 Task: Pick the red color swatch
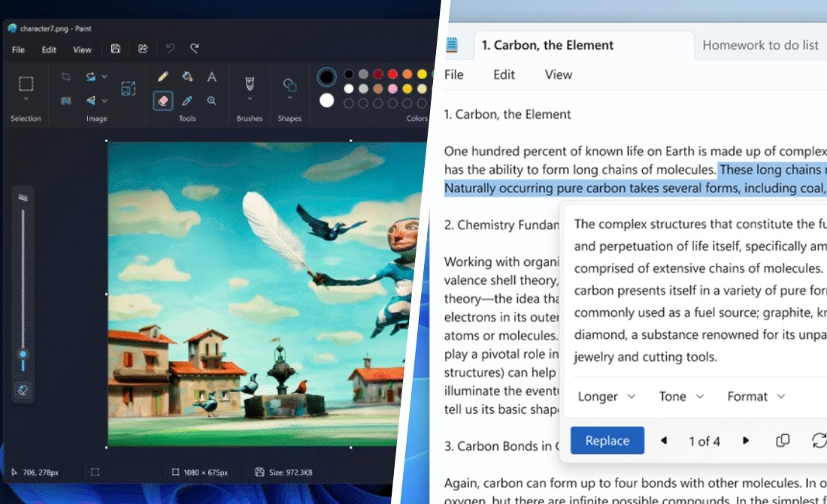tap(377, 74)
